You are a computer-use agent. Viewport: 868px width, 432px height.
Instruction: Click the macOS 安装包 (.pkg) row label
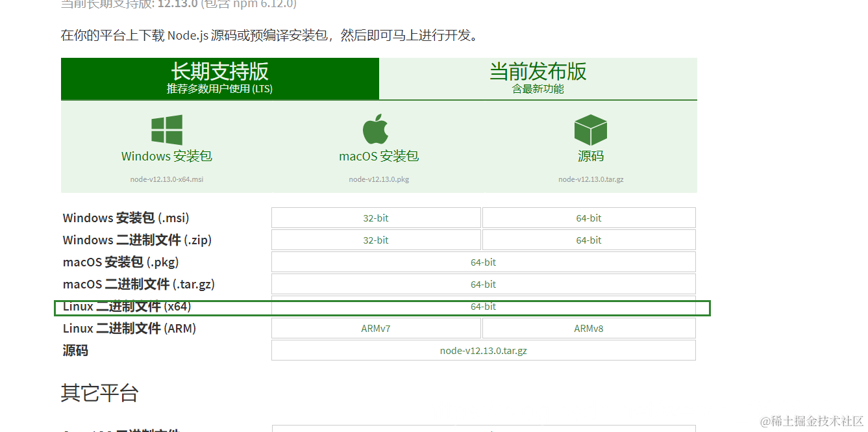click(x=121, y=262)
